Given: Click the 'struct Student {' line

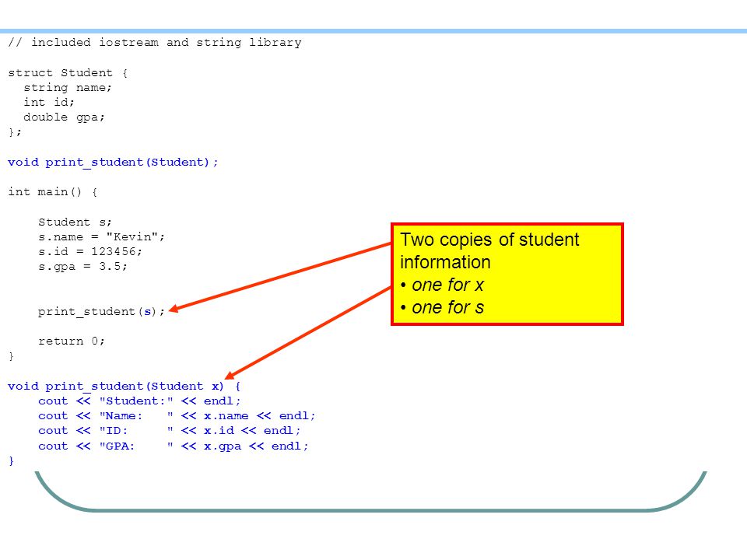Looking at the screenshot, I should pos(68,73).
